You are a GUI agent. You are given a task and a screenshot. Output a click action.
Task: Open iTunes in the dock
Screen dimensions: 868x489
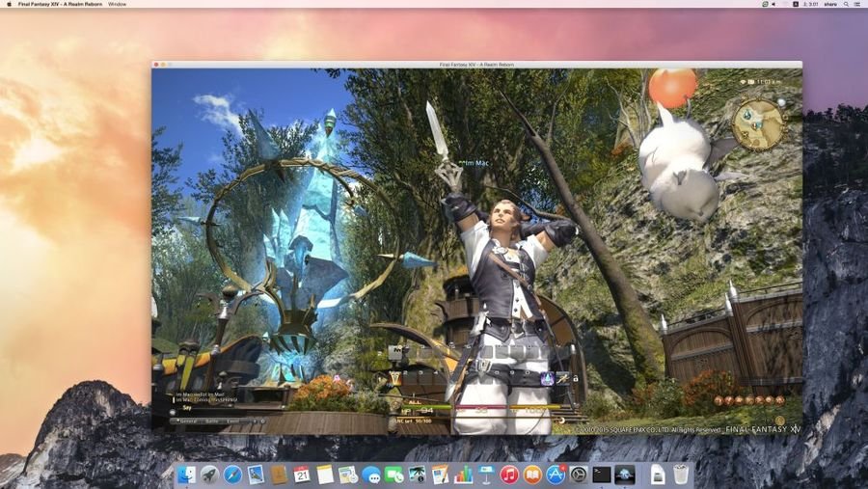tap(509, 474)
